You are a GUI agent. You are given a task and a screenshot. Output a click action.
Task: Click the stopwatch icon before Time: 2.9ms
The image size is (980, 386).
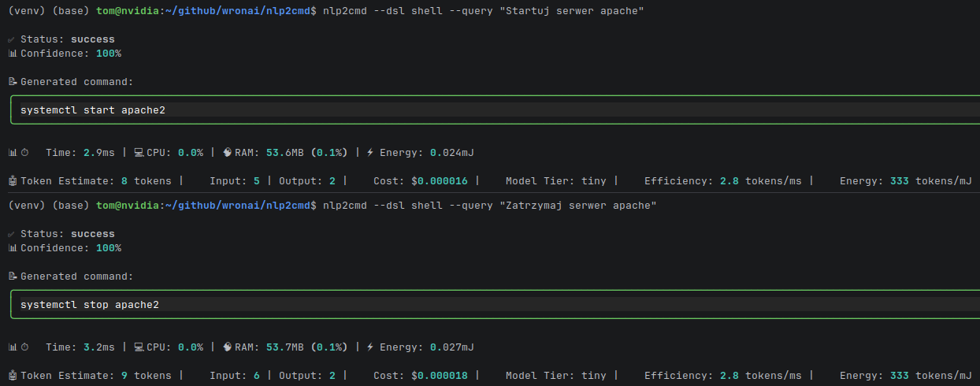(24, 153)
